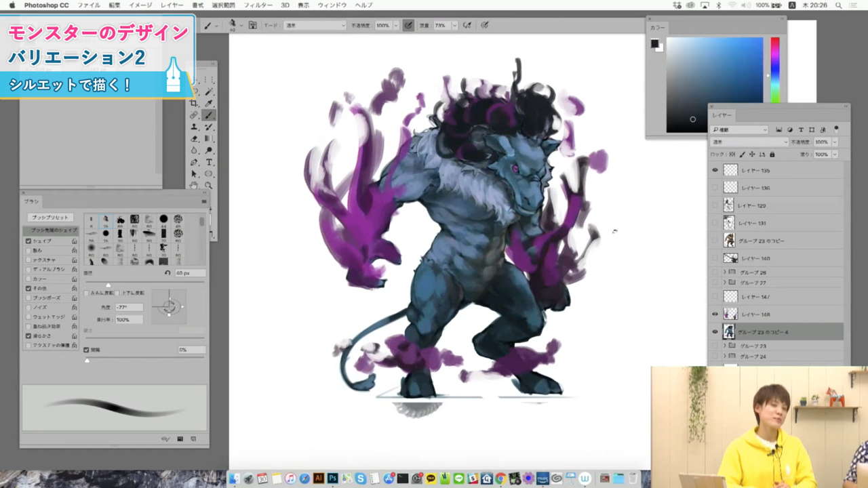Hide the レイヤー 135 layer

(x=715, y=171)
